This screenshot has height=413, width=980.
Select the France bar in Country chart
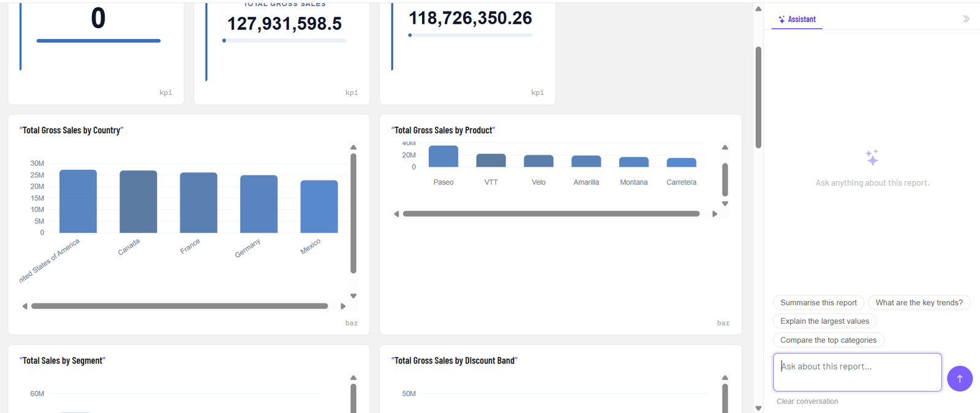point(198,203)
